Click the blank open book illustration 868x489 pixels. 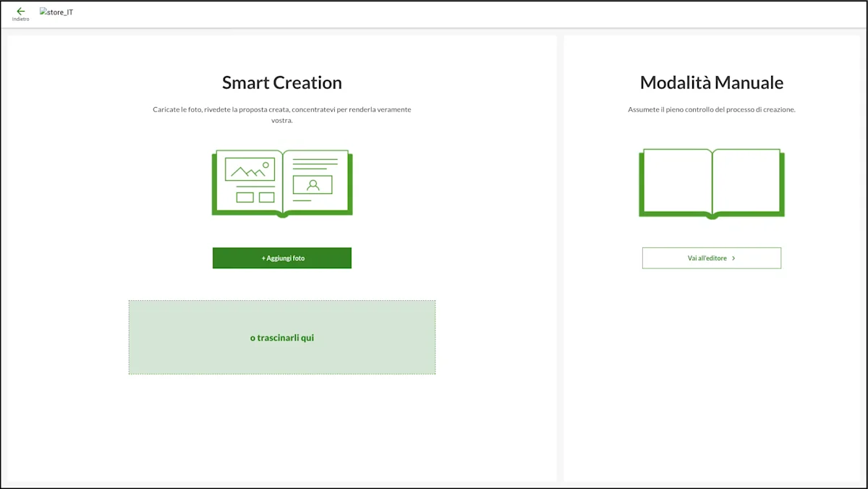click(712, 184)
